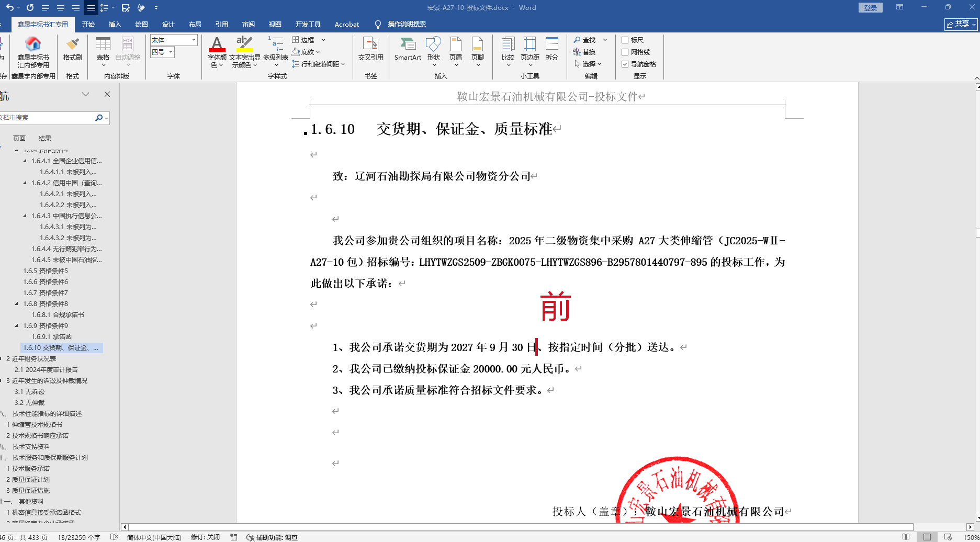
Task: Collapse the 1.6.9 资格条件9 outline node
Action: coord(16,325)
